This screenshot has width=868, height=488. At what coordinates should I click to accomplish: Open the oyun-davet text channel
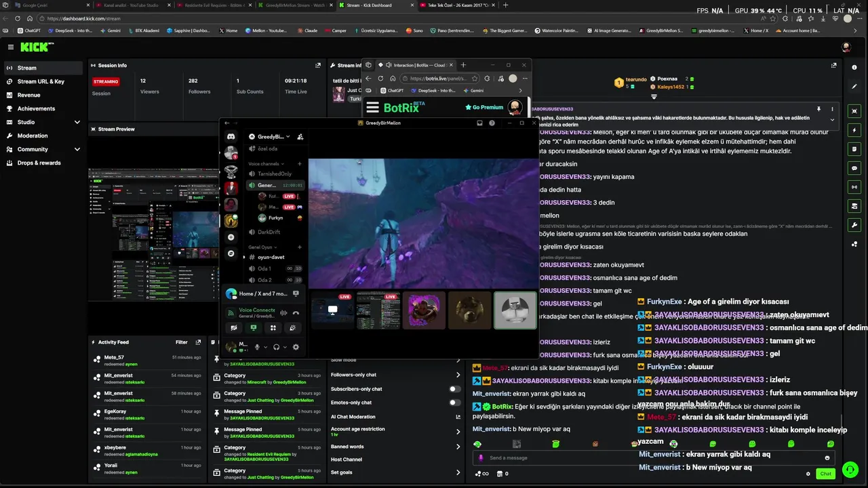point(271,257)
